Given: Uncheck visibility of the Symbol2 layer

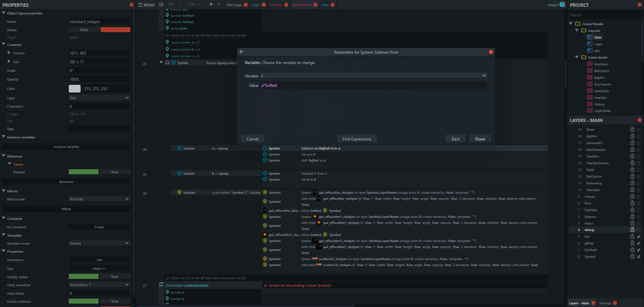Looking at the screenshot, I should click(x=639, y=250).
